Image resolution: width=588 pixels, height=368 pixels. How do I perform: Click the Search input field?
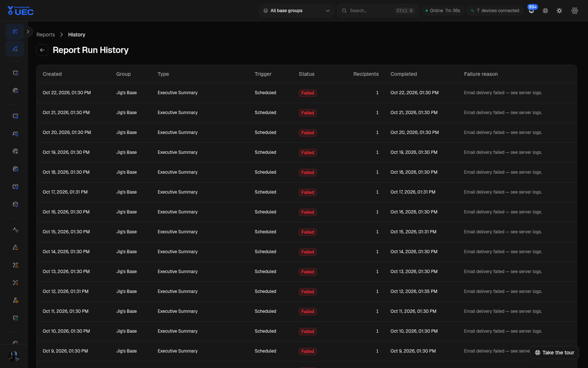[x=378, y=11]
